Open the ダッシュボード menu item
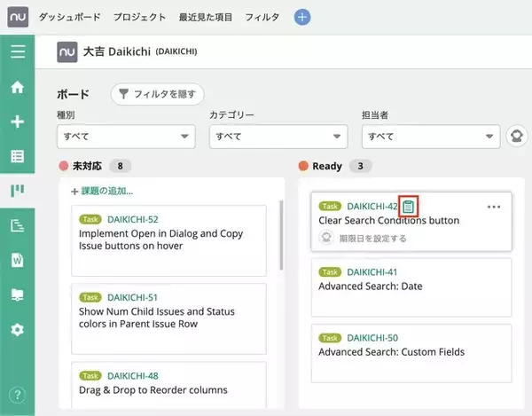This screenshot has height=416, width=532. (69, 17)
